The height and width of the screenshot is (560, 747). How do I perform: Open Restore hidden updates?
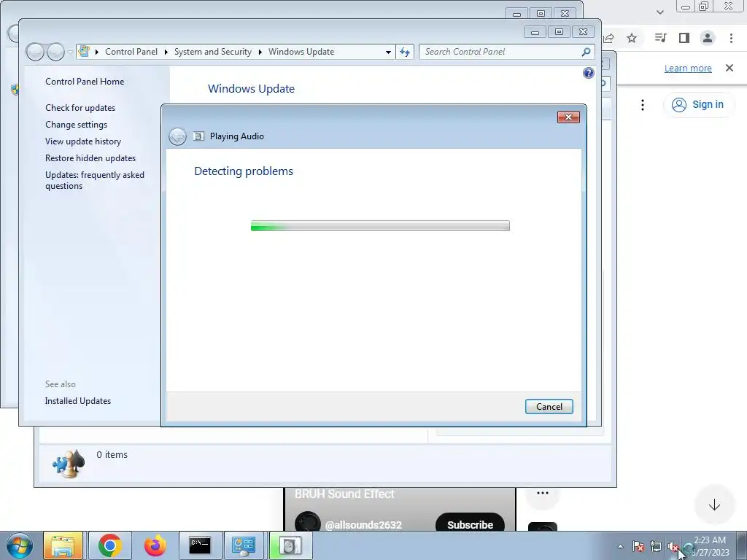click(90, 158)
